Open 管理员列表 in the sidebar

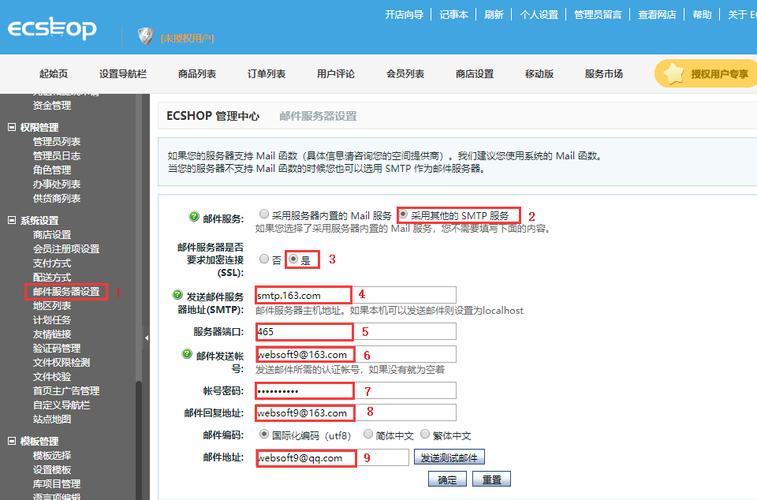pos(56,141)
